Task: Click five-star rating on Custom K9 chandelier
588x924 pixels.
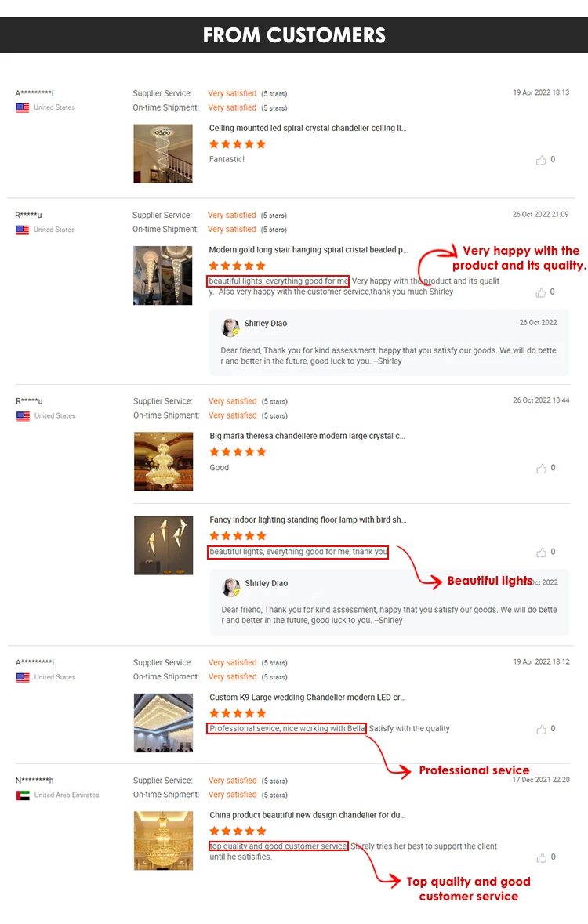Action: (x=238, y=714)
